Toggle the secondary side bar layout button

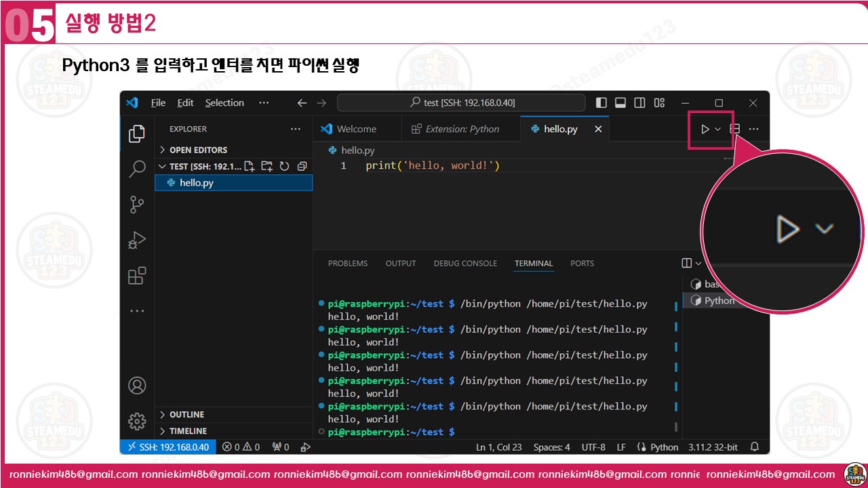(x=639, y=103)
